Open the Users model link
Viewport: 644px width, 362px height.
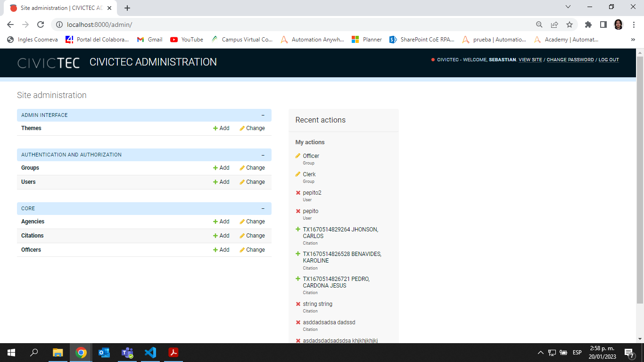pos(28,182)
